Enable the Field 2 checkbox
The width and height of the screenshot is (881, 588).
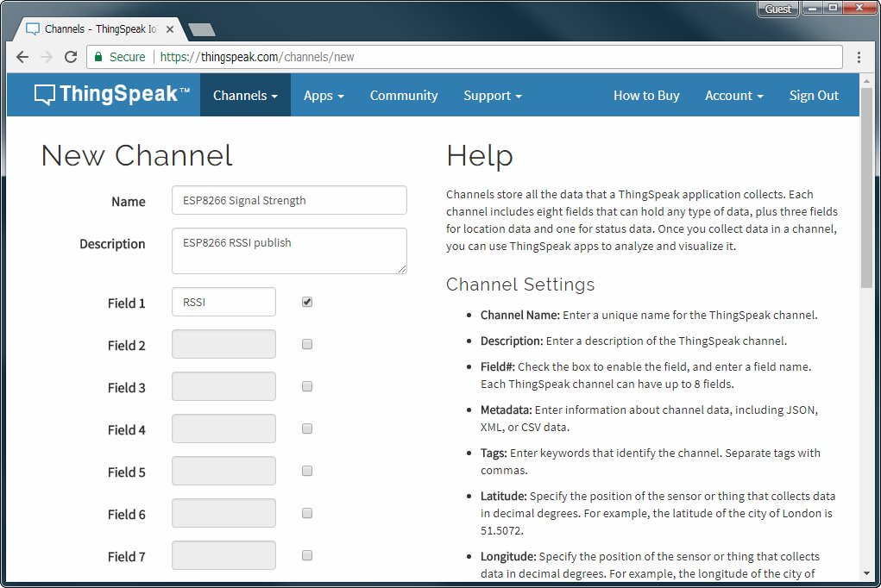pos(307,344)
